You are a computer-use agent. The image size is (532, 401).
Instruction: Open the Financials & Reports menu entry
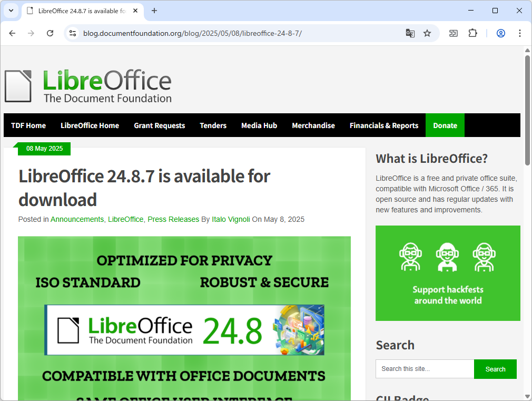tap(383, 125)
